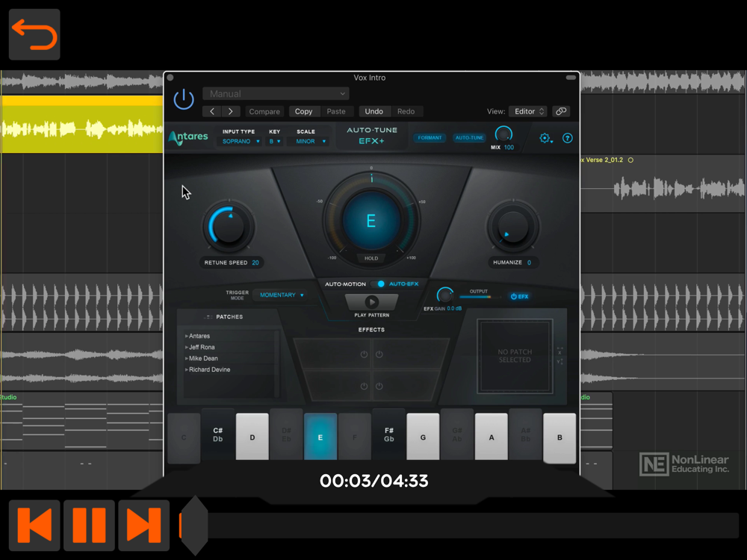
Task: Click the Humanize value 0
Action: (529, 262)
